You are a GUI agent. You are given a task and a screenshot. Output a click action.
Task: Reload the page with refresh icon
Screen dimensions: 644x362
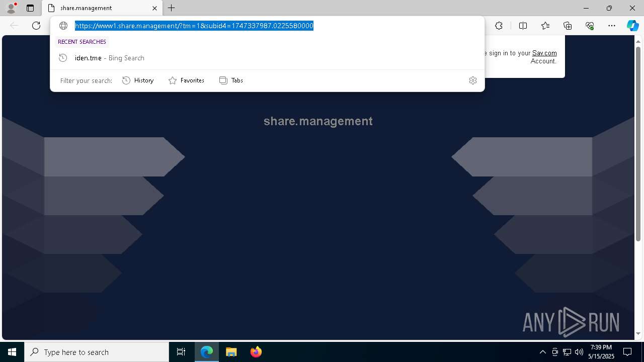click(x=36, y=26)
